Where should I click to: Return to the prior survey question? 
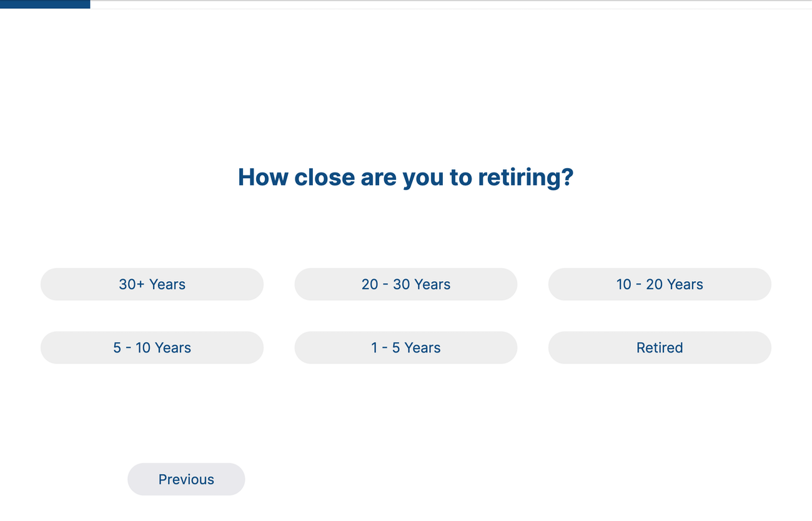186,479
